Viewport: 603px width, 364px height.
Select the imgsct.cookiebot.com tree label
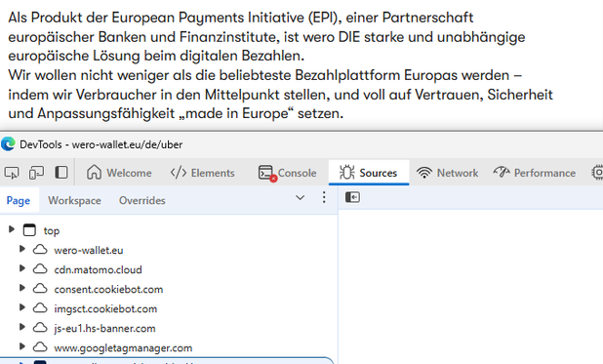click(x=105, y=309)
